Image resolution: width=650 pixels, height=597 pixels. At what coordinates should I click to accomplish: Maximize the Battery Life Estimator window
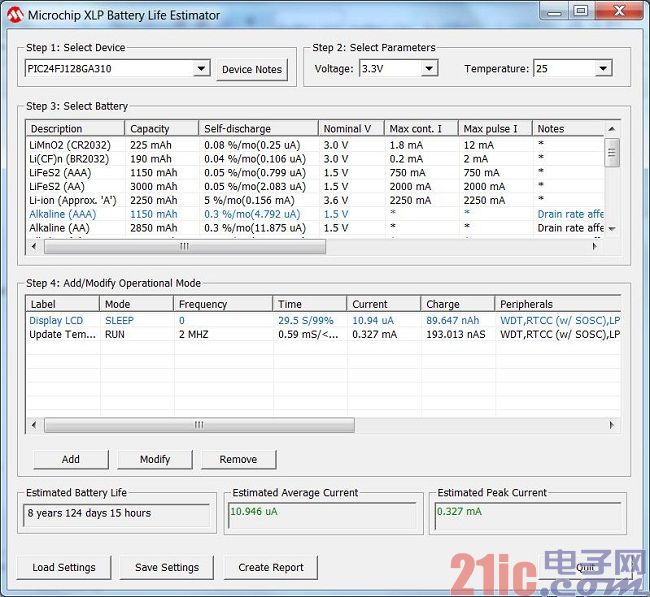[582, 11]
